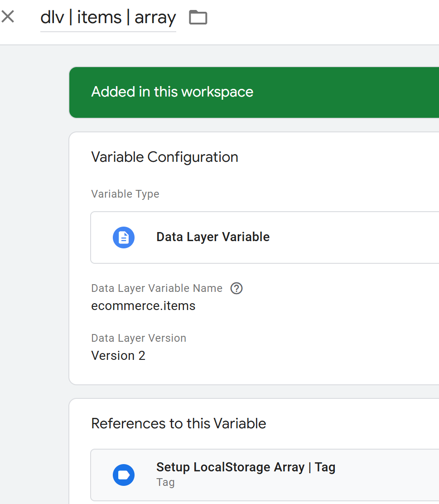439x504 pixels.
Task: Click the 'ecommerce.items' variable name value
Action: click(x=143, y=306)
